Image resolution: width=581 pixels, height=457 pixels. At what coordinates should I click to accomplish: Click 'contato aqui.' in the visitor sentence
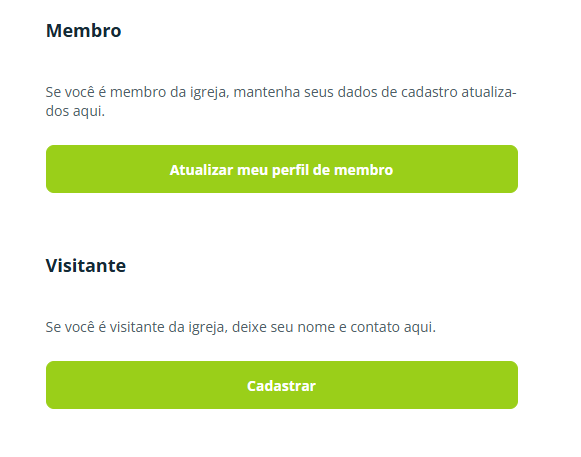(393, 327)
